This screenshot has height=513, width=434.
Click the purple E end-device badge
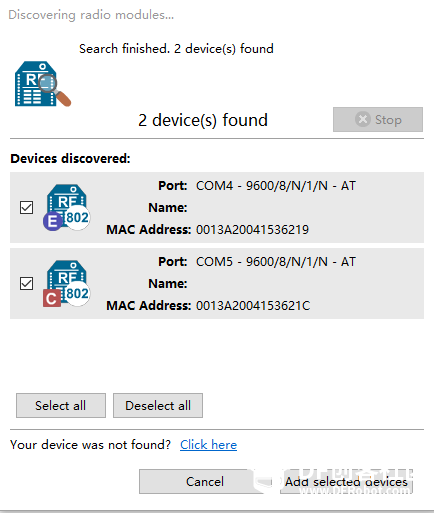[x=52, y=221]
